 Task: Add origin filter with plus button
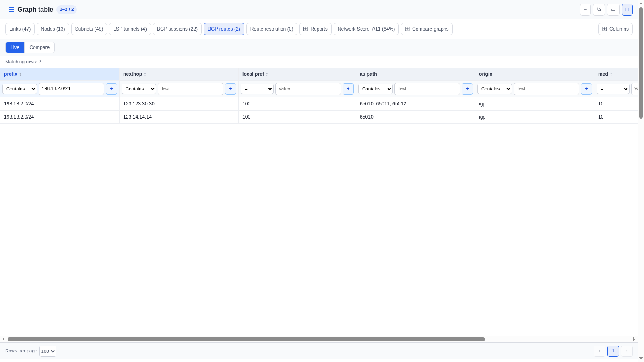(x=586, y=89)
